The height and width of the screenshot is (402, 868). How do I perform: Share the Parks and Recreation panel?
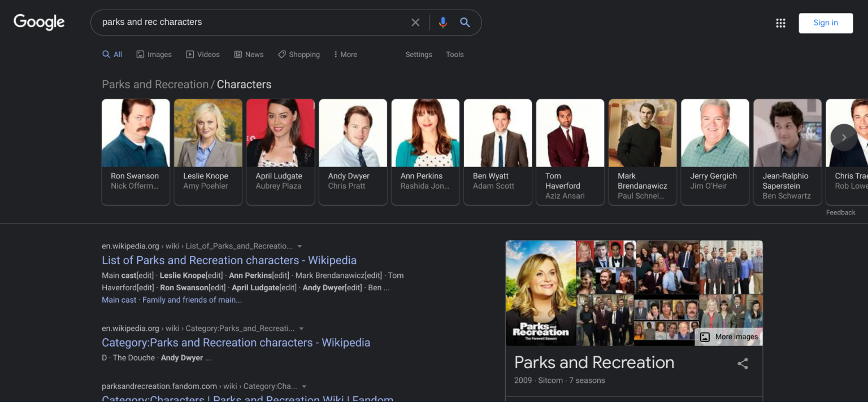[743, 364]
